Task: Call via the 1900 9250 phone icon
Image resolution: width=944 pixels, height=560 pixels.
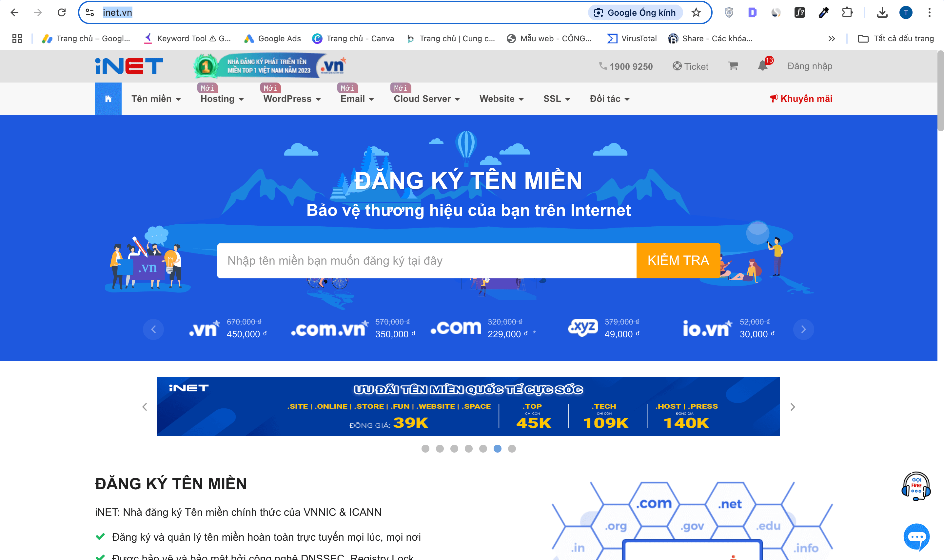Action: (x=603, y=66)
